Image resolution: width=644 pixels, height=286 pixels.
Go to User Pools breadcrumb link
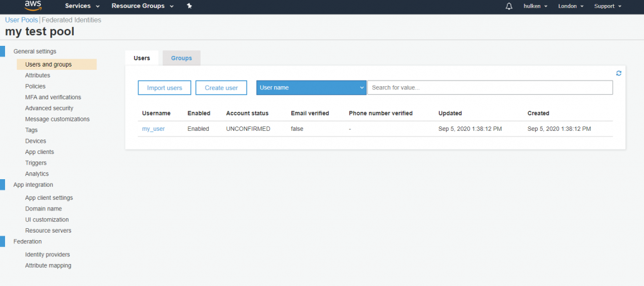coord(21,19)
